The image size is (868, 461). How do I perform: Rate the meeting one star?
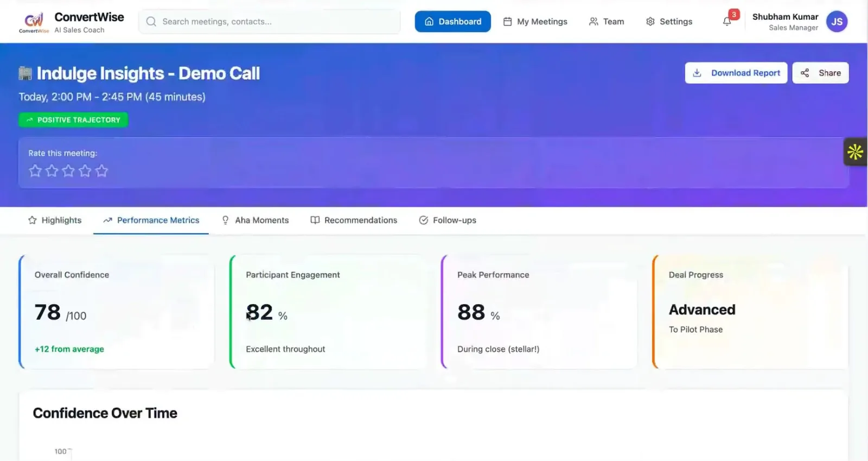(35, 171)
